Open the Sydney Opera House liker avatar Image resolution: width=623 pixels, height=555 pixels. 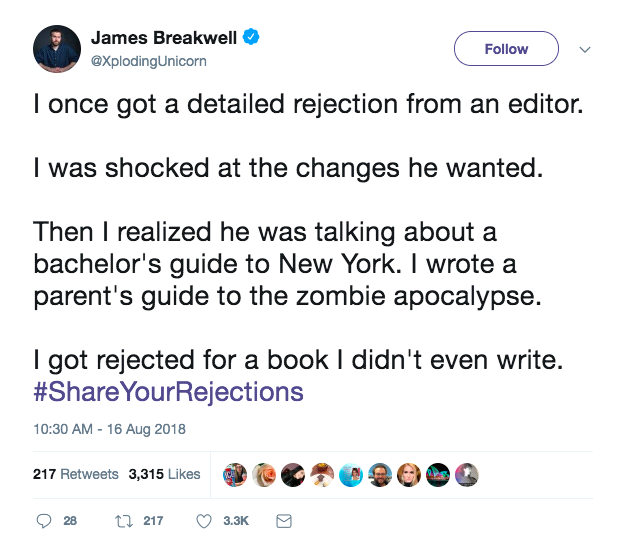437,475
